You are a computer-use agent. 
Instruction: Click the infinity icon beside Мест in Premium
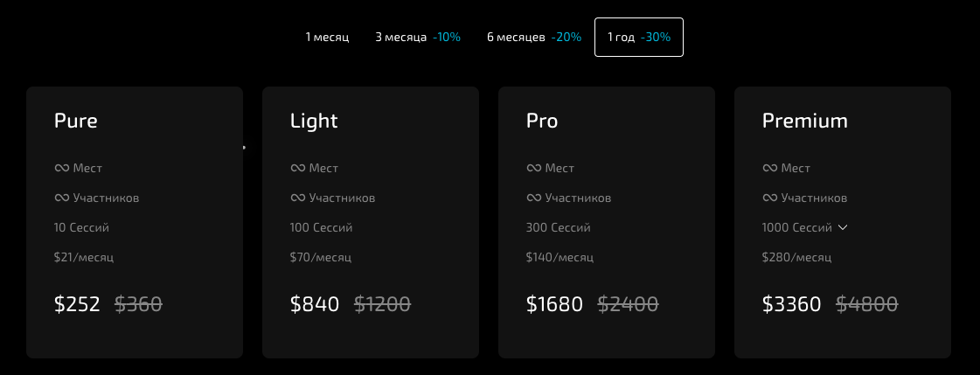pos(770,168)
